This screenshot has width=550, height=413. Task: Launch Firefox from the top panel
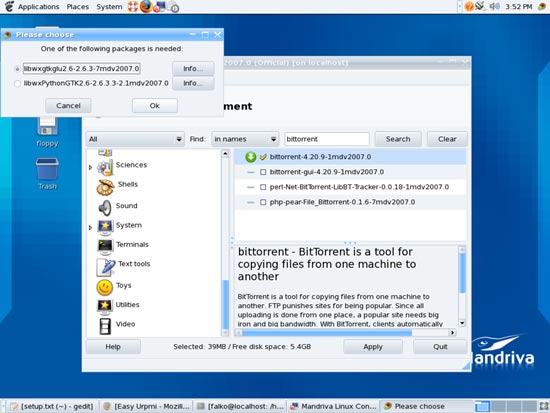146,6
